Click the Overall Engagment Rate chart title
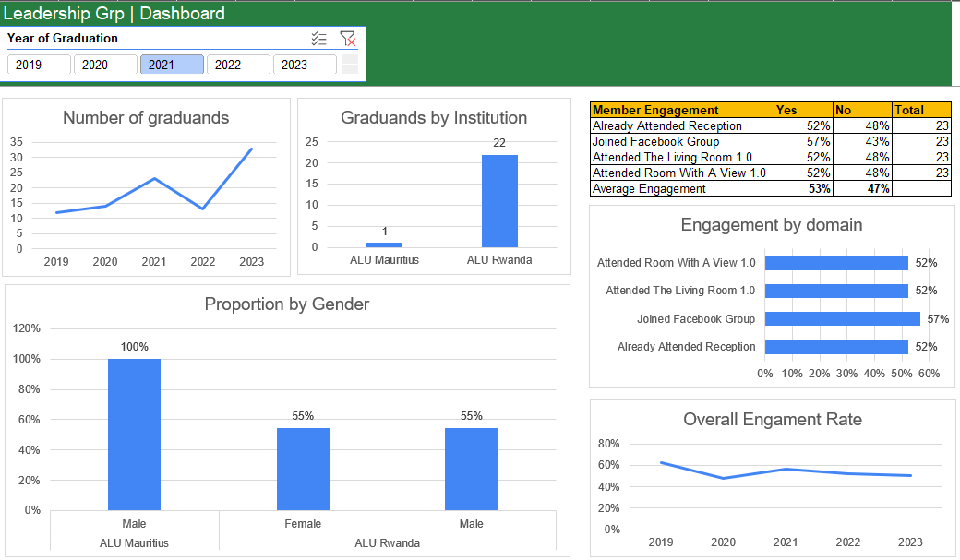This screenshot has height=560, width=960. click(x=773, y=420)
